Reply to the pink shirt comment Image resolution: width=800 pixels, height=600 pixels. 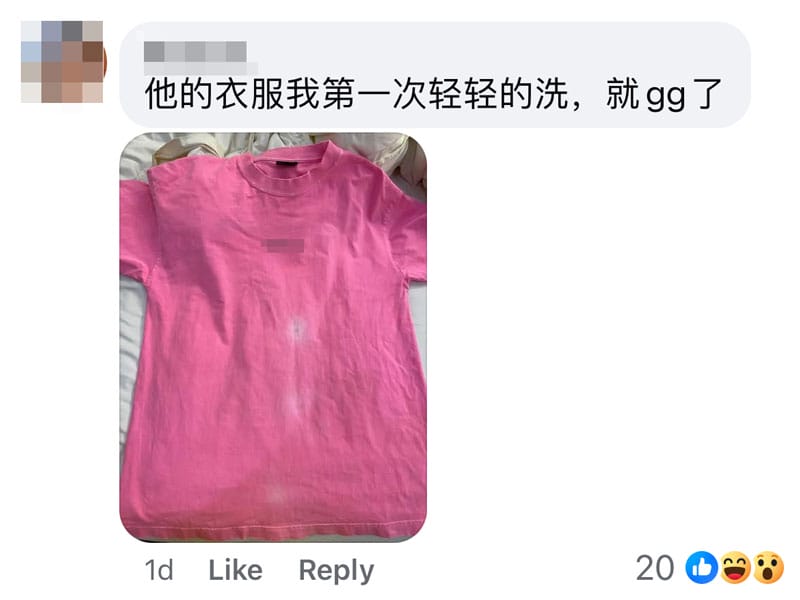[x=336, y=571]
